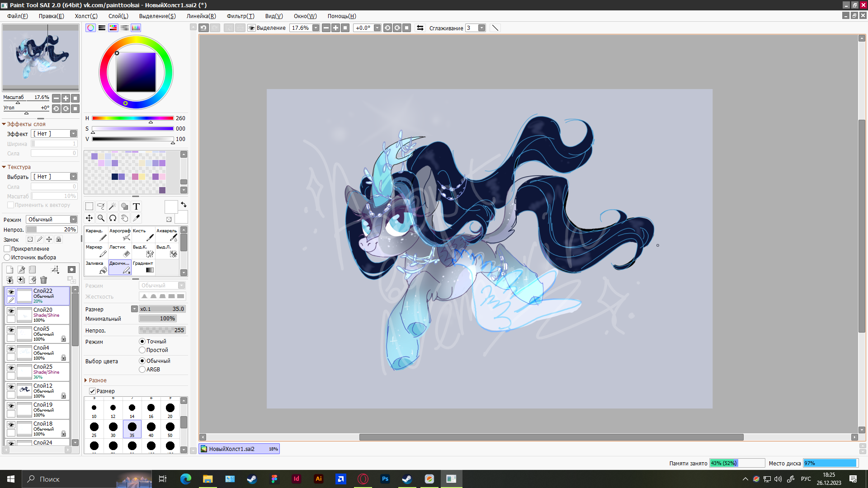Select the magic wand tool
This screenshot has height=488, width=868.
pyautogui.click(x=113, y=206)
